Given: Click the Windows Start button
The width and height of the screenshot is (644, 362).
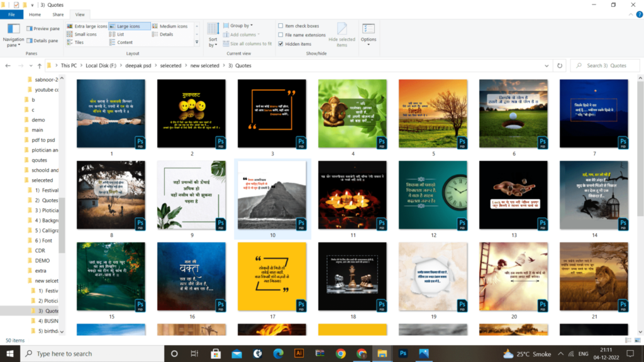Looking at the screenshot, I should point(10,353).
